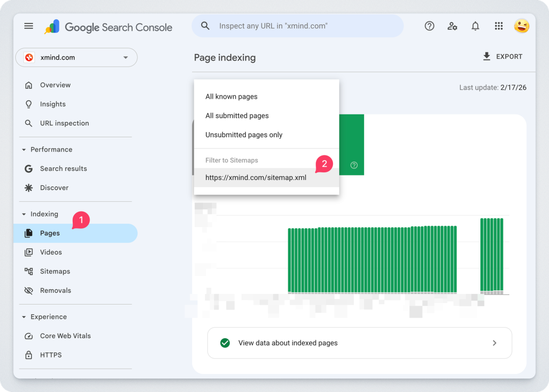Click the Page indexing heading
The image size is (549, 392).
tap(225, 57)
